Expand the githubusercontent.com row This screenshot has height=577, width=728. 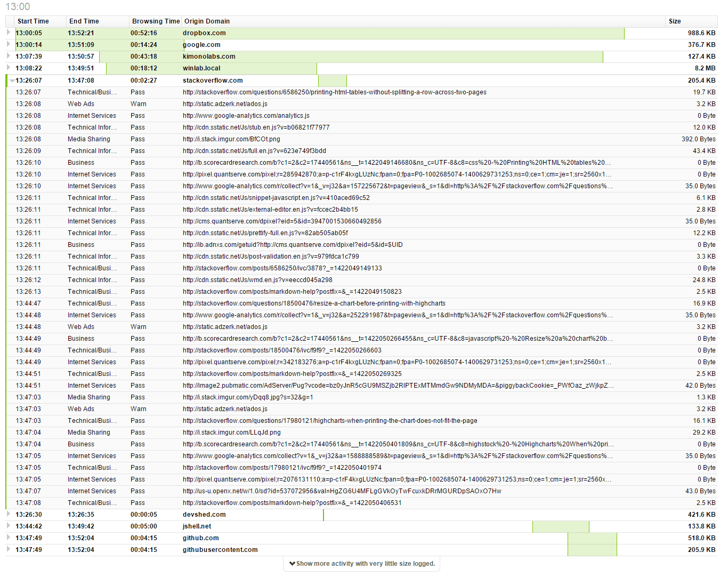tap(9, 549)
